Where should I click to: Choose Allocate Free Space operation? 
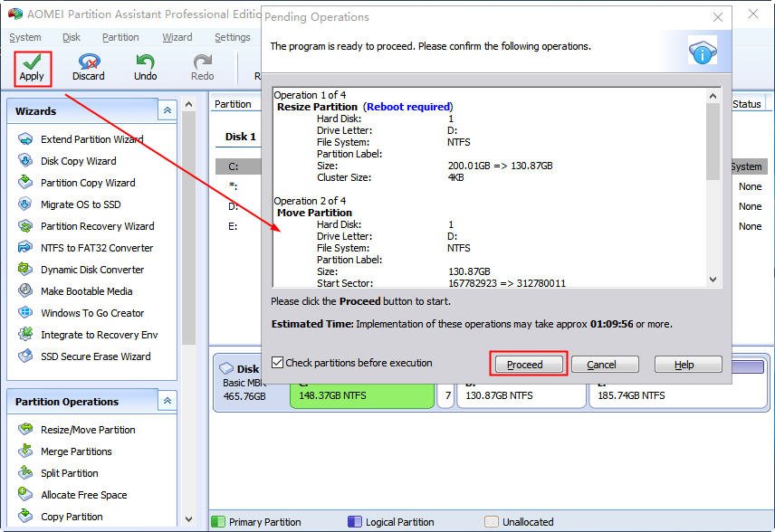[72, 495]
